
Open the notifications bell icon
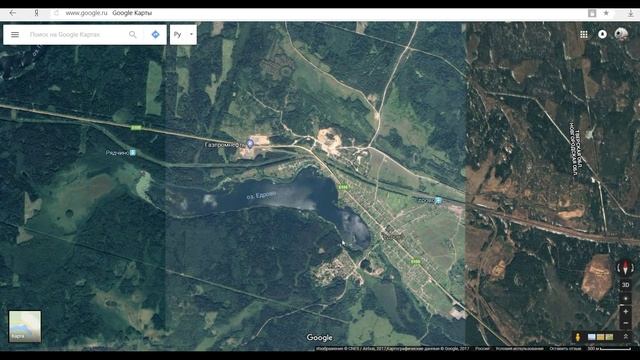pyautogui.click(x=602, y=35)
